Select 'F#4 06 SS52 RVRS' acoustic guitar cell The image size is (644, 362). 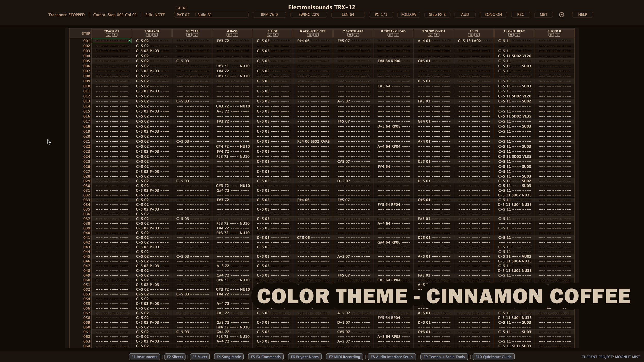pyautogui.click(x=313, y=141)
